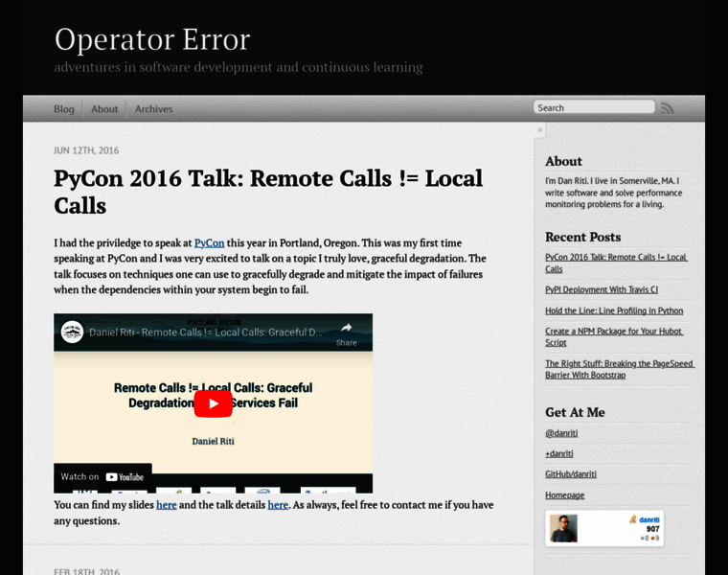Collapse the sidebar with the » toggle
The width and height of the screenshot is (728, 575).
[x=539, y=129]
